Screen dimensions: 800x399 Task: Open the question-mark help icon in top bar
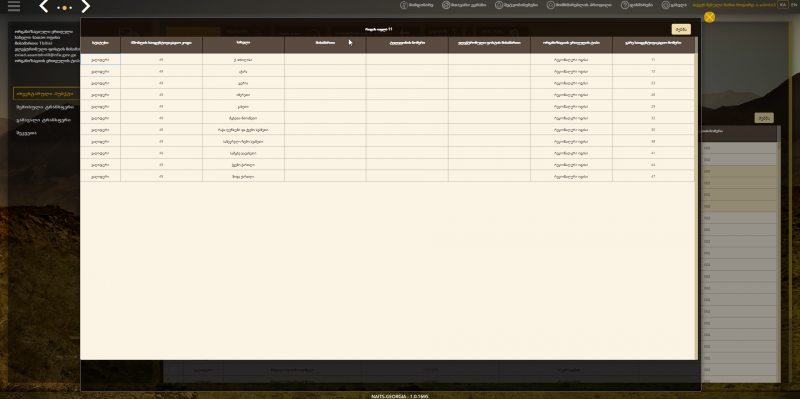624,5
